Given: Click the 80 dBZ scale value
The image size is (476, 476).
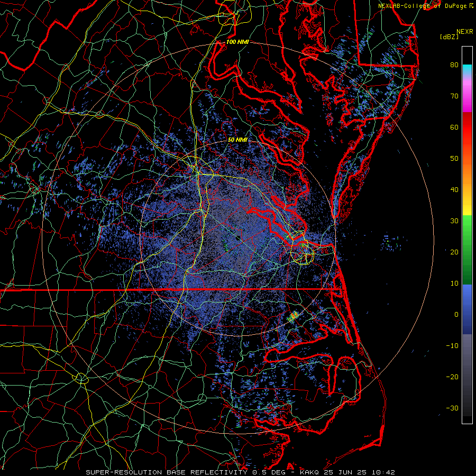Looking at the screenshot, I should 454,65.
